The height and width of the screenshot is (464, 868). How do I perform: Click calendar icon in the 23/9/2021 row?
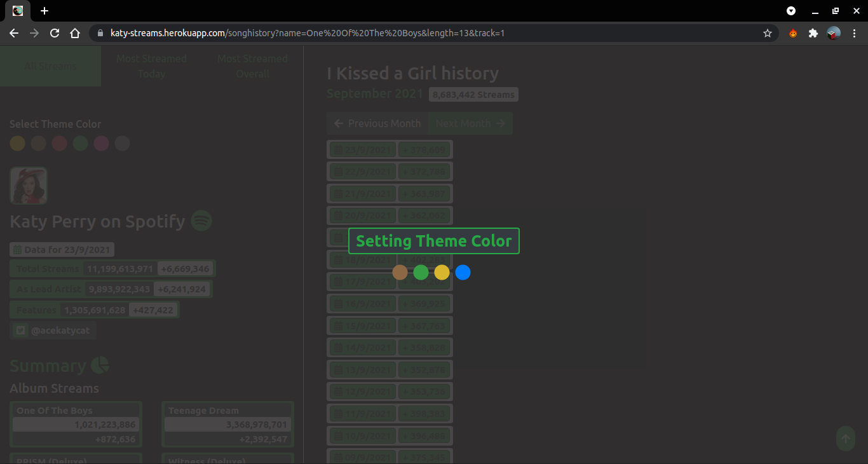point(339,150)
